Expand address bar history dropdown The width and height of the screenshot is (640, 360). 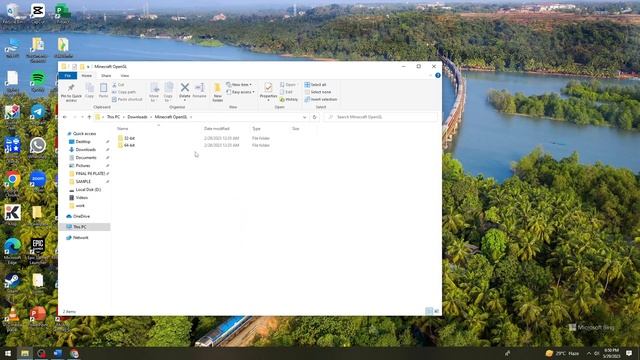[x=304, y=117]
